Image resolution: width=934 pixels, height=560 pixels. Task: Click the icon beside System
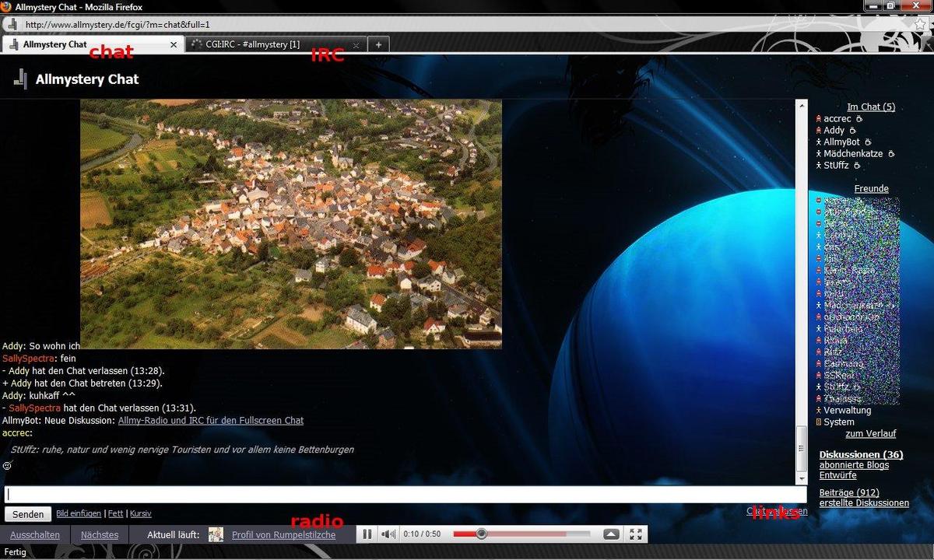coord(819,422)
